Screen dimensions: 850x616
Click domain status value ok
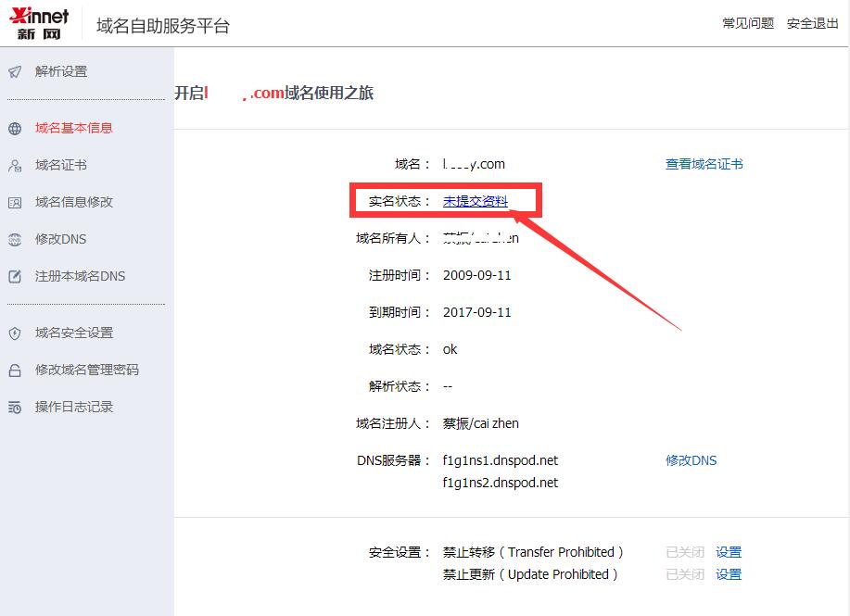click(450, 349)
